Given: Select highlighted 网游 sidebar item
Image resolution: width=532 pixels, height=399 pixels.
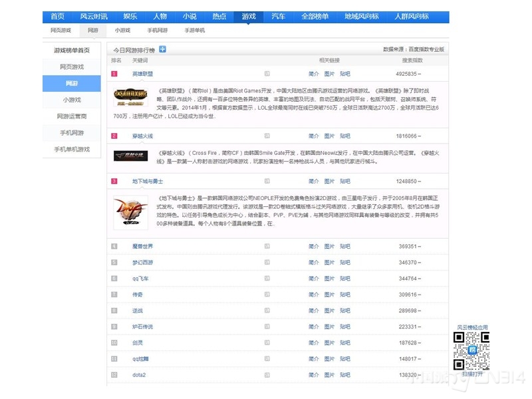Looking at the screenshot, I should tap(72, 84).
